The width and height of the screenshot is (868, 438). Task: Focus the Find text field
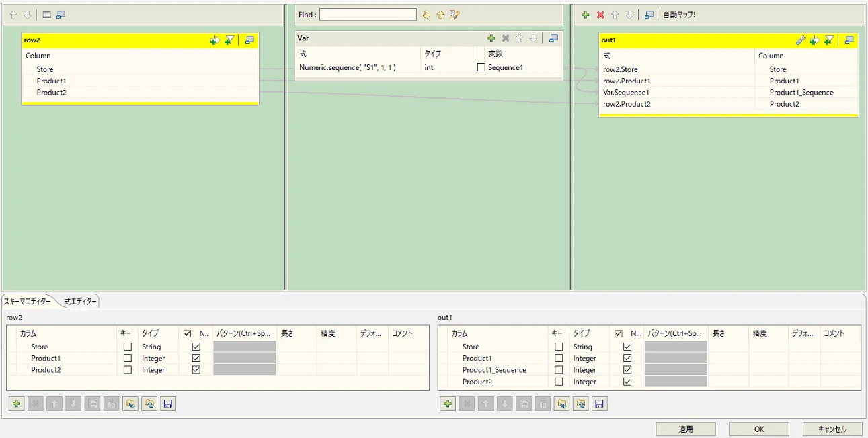[368, 15]
